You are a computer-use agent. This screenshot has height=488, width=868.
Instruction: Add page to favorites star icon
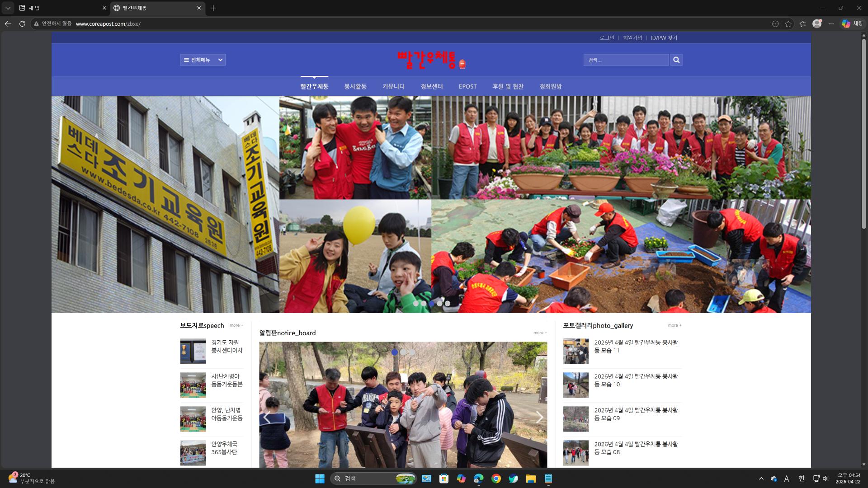pos(788,24)
